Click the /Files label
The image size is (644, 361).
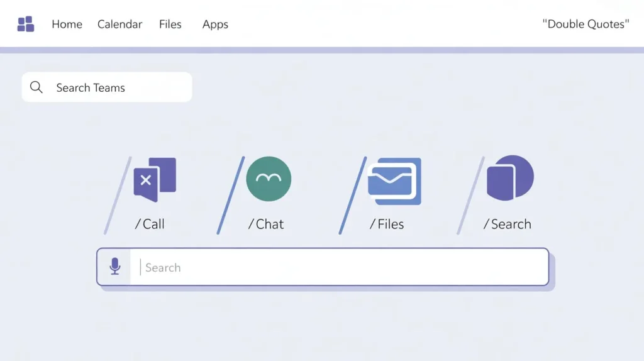click(387, 224)
